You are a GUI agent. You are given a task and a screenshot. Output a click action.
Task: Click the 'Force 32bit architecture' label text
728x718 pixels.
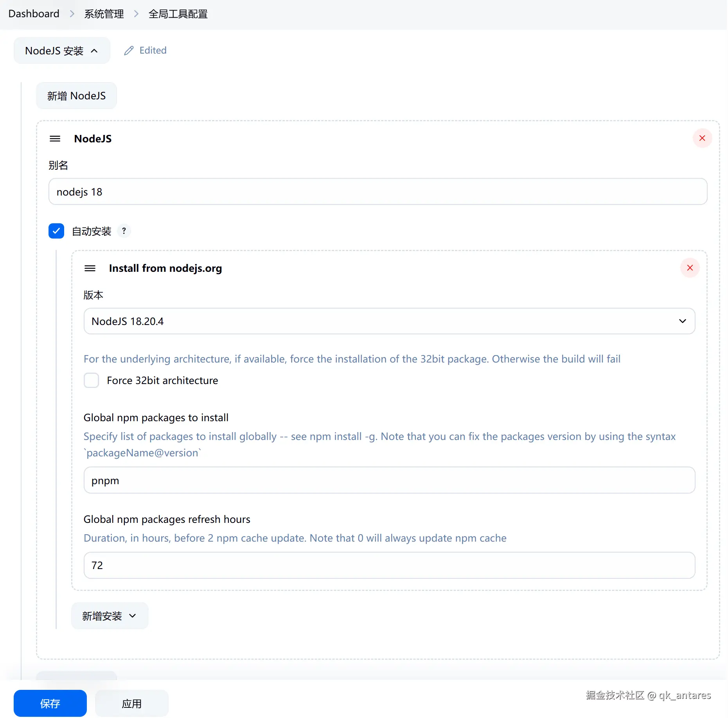tap(162, 381)
